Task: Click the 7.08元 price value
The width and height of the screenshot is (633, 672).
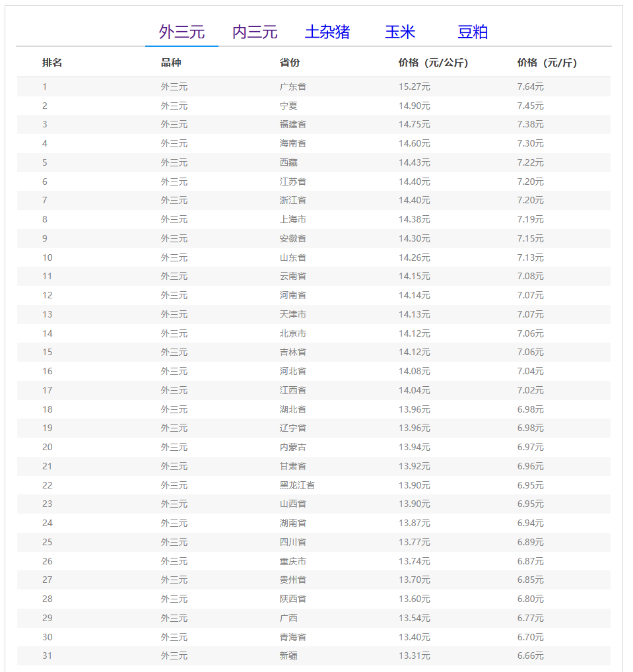Action: [x=531, y=276]
